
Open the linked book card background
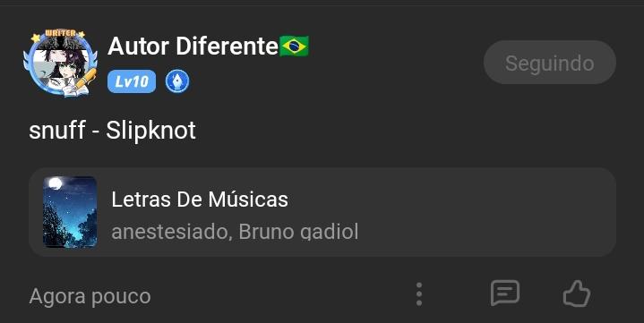[x=322, y=212]
